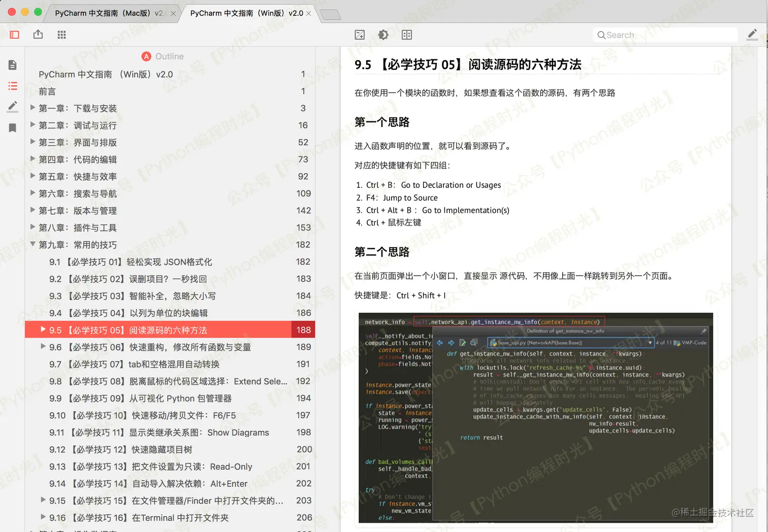Select the PyCharm Win版 v2.0 tab
Screen dimensions: 768x532
(246, 13)
